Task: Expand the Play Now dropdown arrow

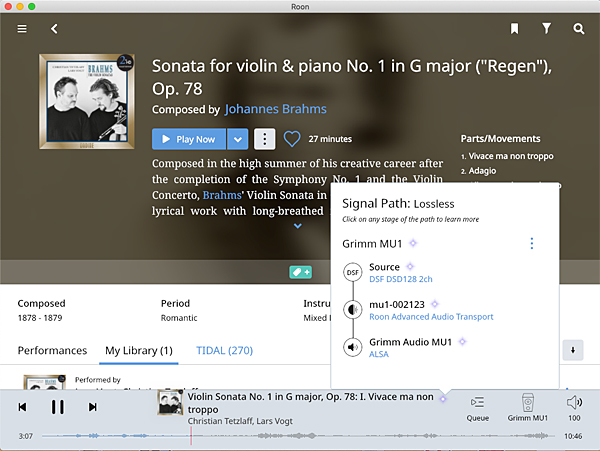Action: (x=238, y=139)
